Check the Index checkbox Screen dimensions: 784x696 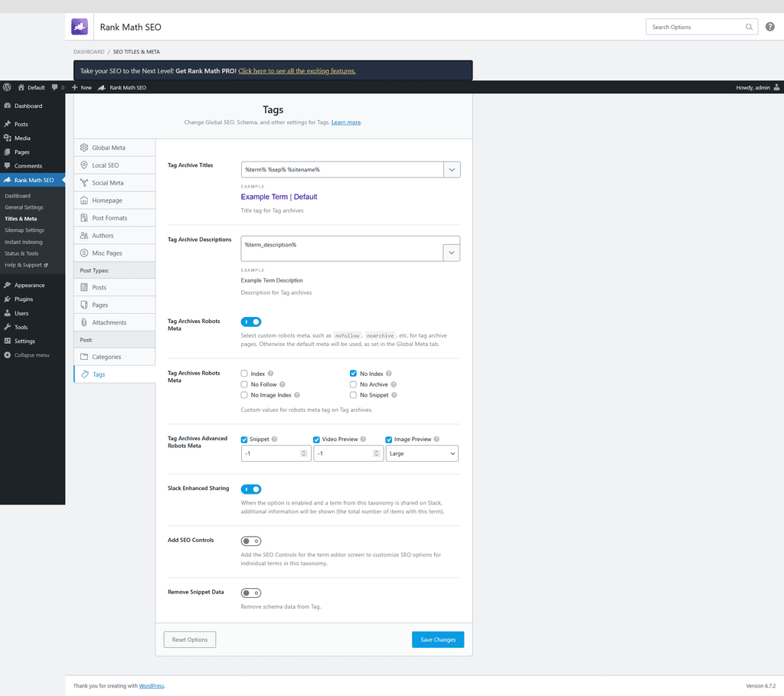pyautogui.click(x=244, y=373)
